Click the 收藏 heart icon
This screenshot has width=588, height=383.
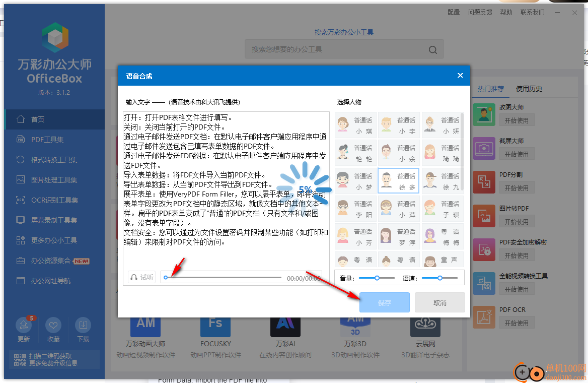coord(53,325)
